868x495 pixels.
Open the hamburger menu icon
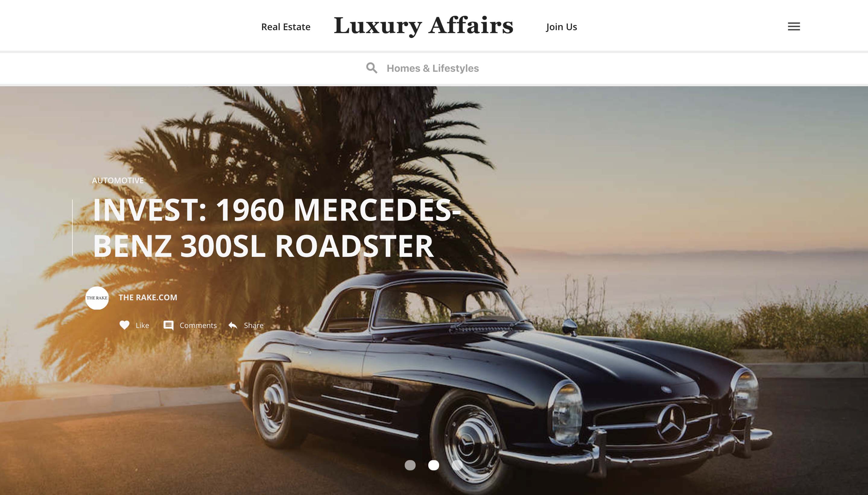point(794,27)
